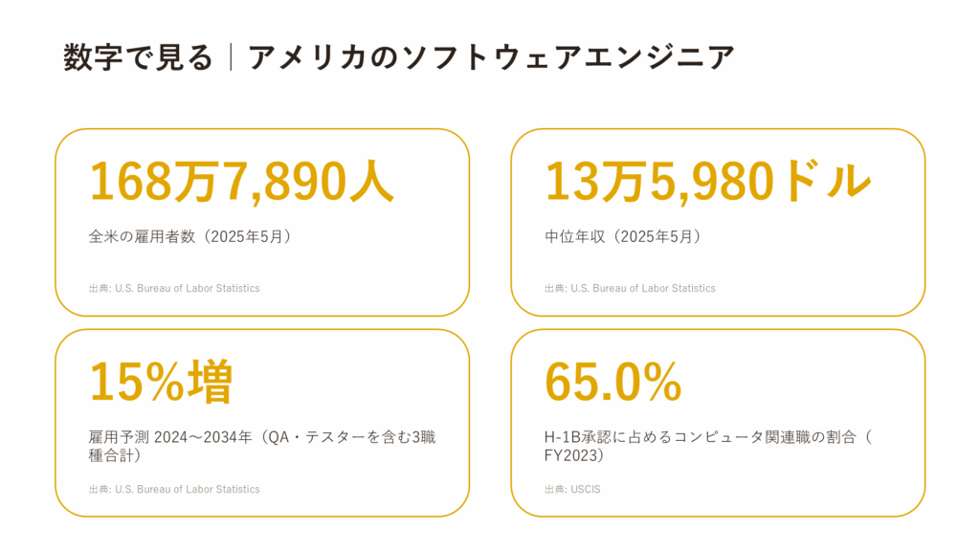This screenshot has height=551, width=980.
Task: Select the 中位年収（2025年5月） label
Action: 622,237
